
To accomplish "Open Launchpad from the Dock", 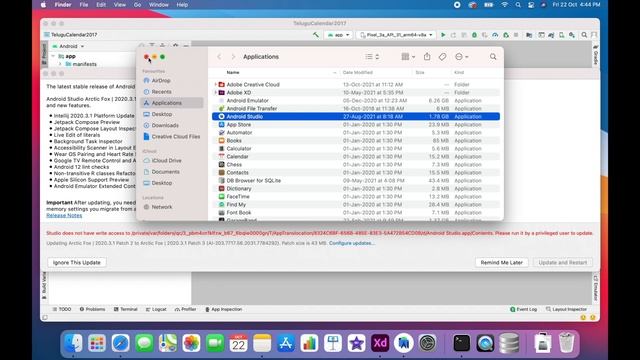I will pyautogui.click(x=97, y=343).
